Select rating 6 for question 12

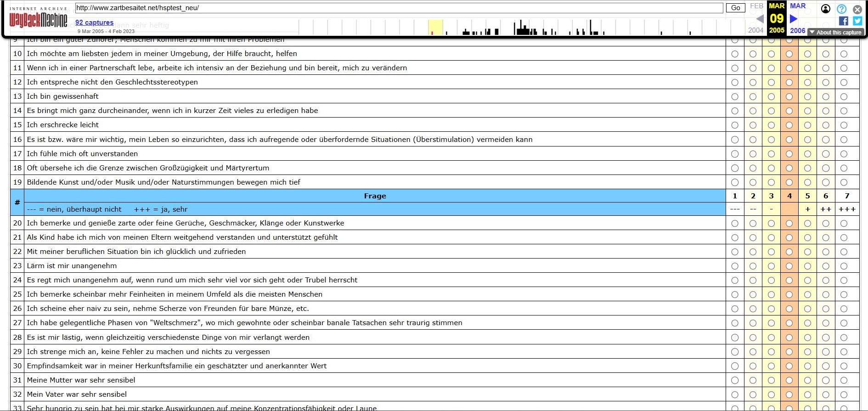pos(826,82)
